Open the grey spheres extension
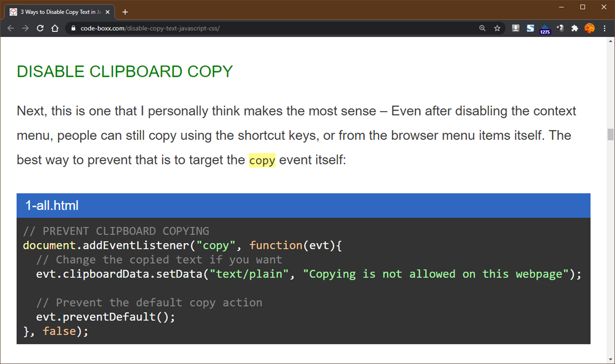Screen dimensions: 615x364 [x=560, y=28]
